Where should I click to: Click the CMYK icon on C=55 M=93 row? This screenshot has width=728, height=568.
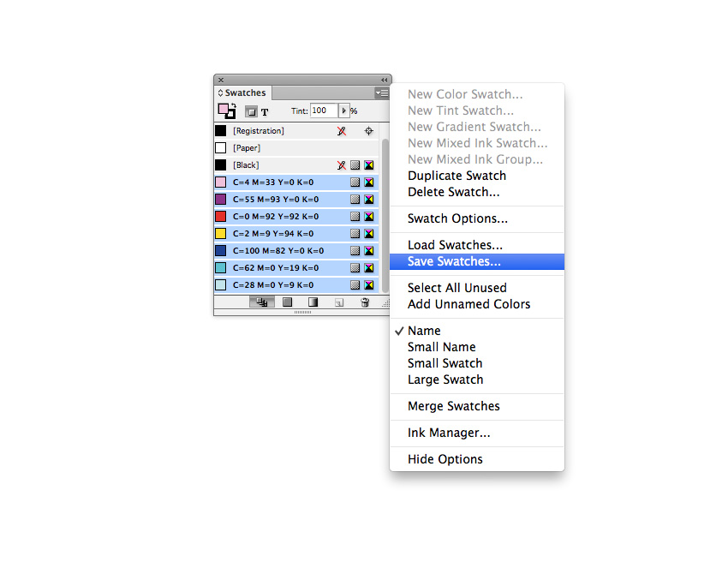pyautogui.click(x=369, y=200)
